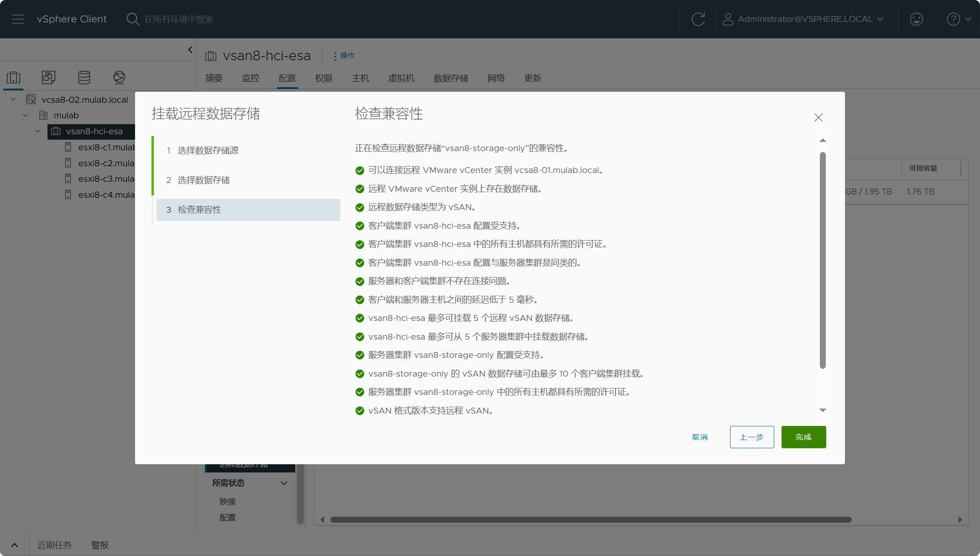The width and height of the screenshot is (980, 556).
Task: Click check icon for 远程数据存储类型为 vSAN
Action: [x=360, y=208]
